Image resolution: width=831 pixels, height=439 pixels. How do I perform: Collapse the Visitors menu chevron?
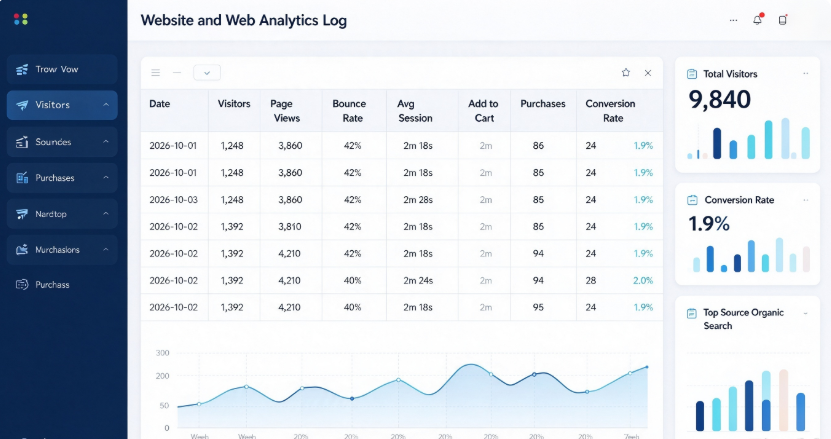106,105
